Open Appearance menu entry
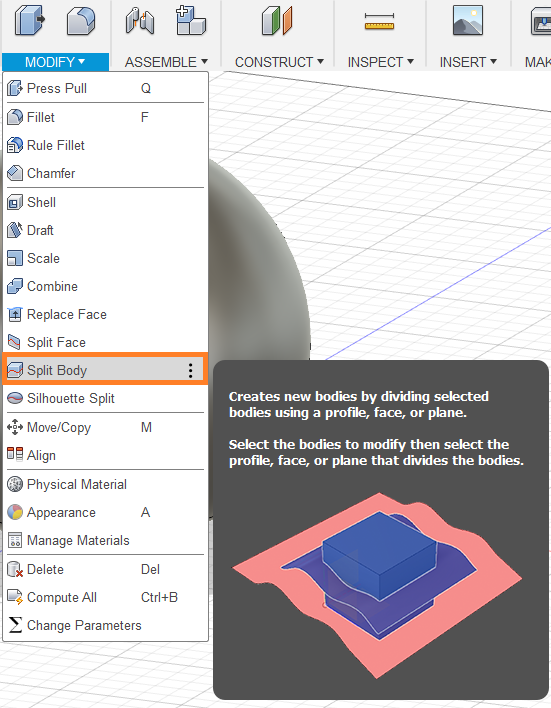 (105, 512)
